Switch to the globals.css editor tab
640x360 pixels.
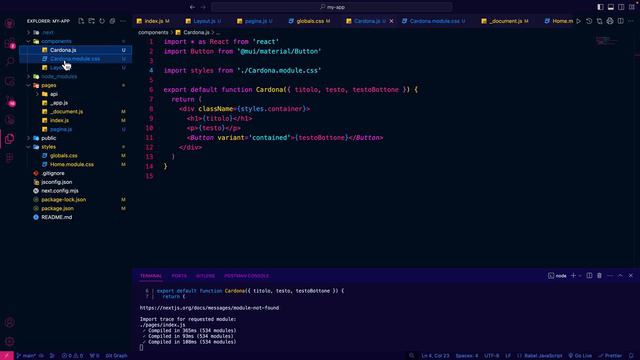coord(309,21)
